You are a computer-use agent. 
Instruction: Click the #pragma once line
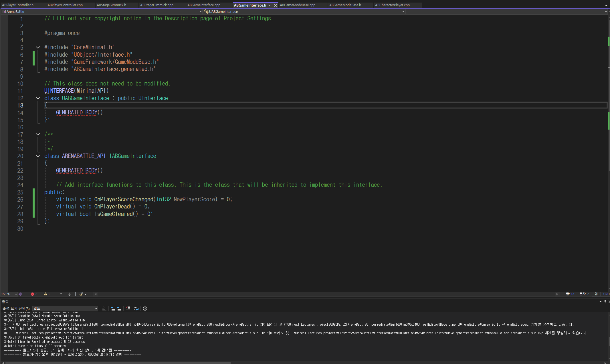click(x=62, y=33)
